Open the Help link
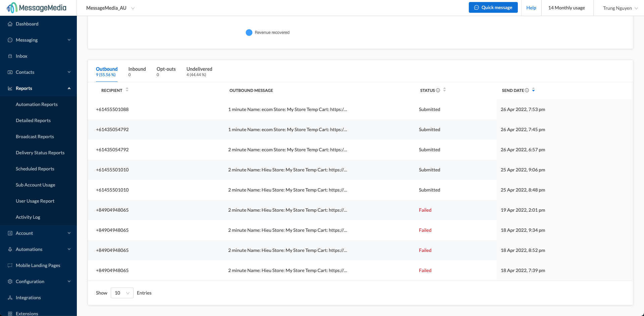 [531, 8]
